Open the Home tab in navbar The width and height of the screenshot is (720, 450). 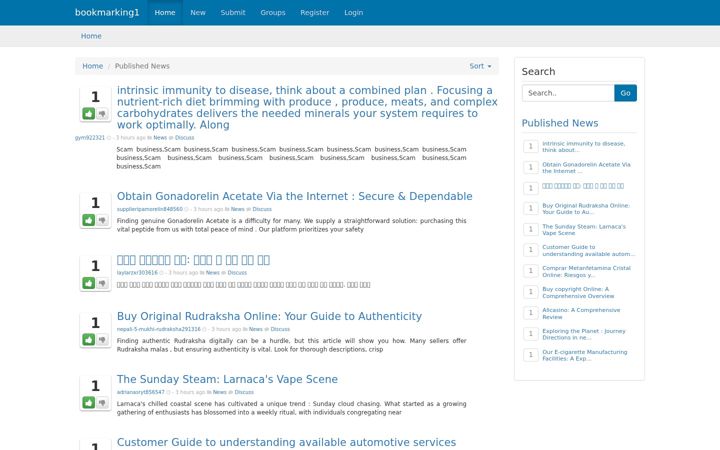pyautogui.click(x=165, y=12)
